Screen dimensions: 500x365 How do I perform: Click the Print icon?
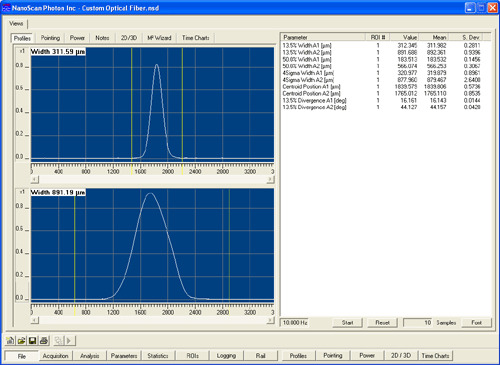(44, 340)
